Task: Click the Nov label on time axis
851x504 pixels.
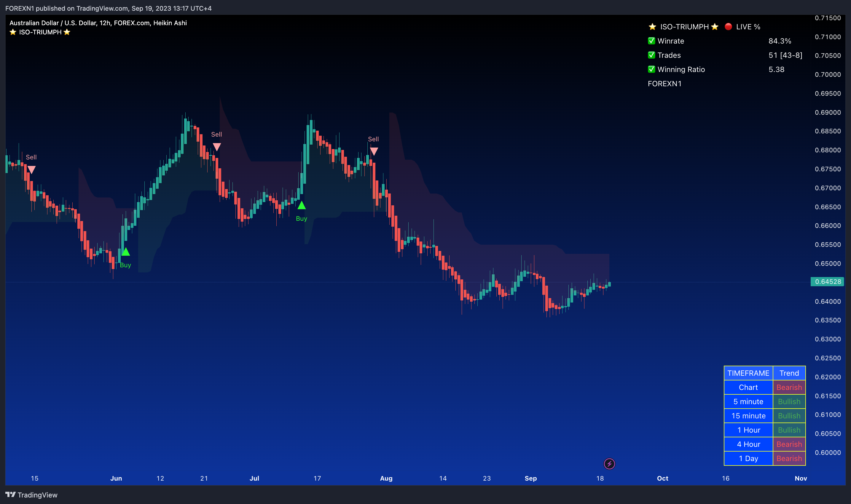Action: pyautogui.click(x=801, y=478)
